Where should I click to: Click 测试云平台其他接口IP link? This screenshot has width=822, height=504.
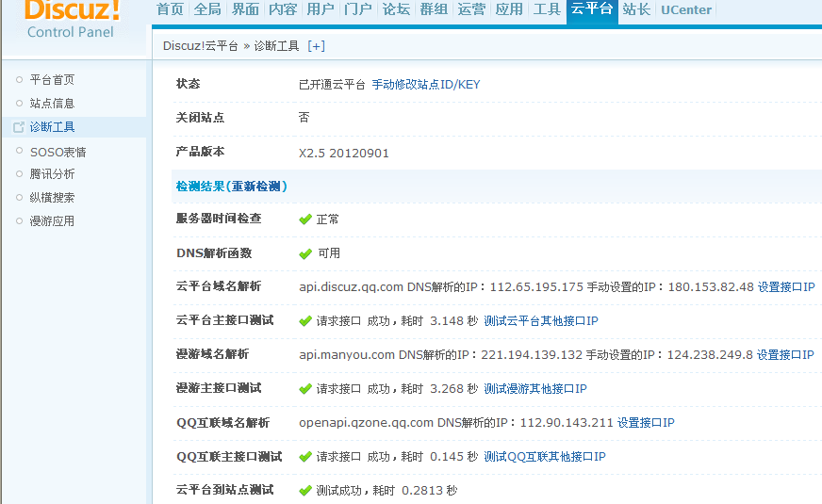(x=540, y=320)
